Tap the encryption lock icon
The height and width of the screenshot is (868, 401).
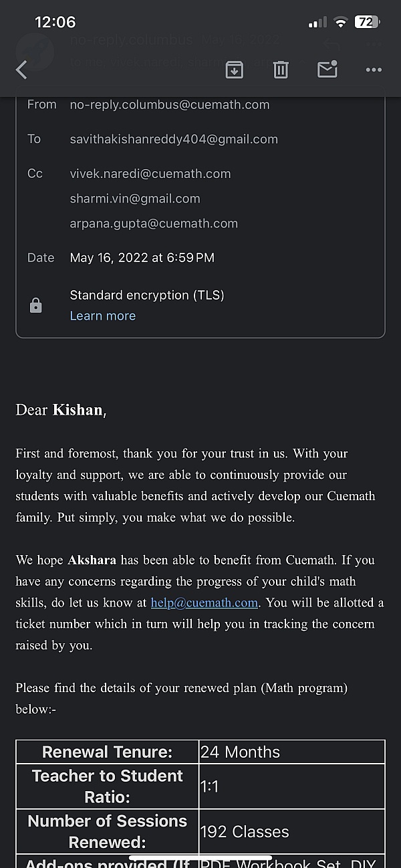[x=36, y=306]
